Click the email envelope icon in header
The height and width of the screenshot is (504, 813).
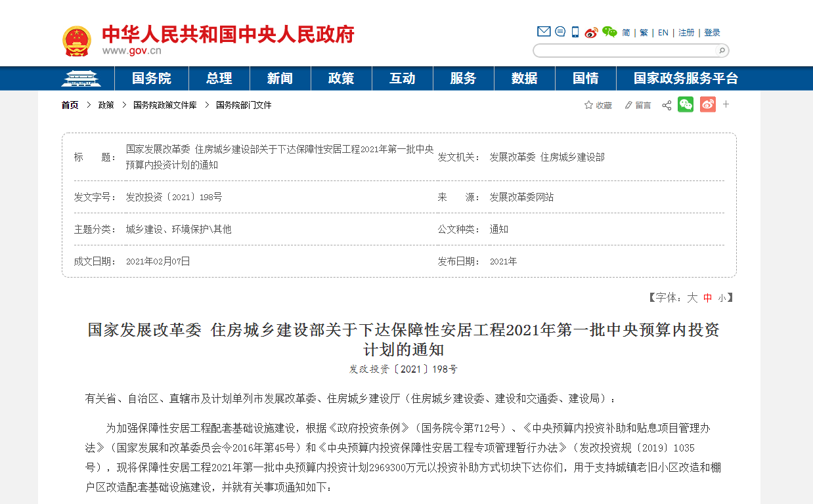[x=543, y=31]
